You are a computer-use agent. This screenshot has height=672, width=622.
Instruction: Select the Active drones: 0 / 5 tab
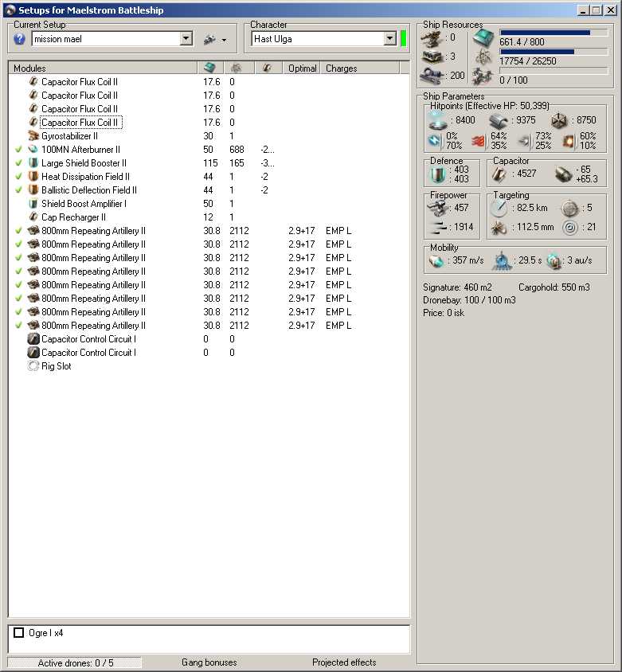click(75, 662)
